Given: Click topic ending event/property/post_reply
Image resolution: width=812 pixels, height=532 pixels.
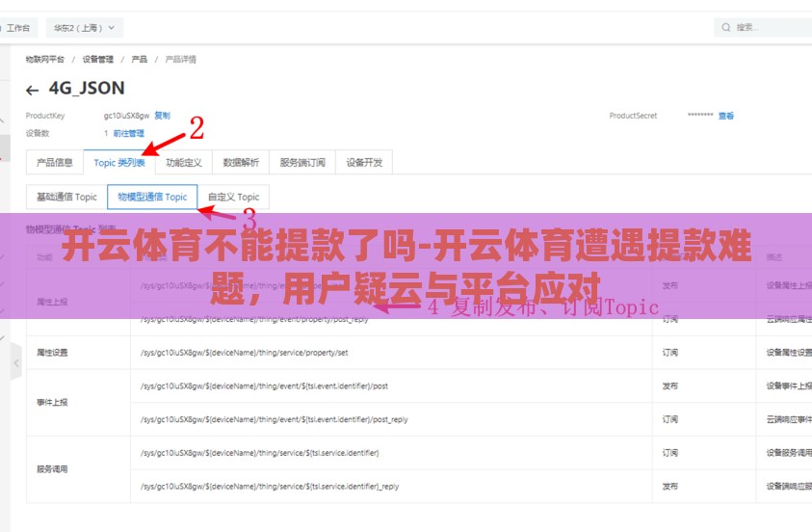Looking at the screenshot, I should coord(254,319).
